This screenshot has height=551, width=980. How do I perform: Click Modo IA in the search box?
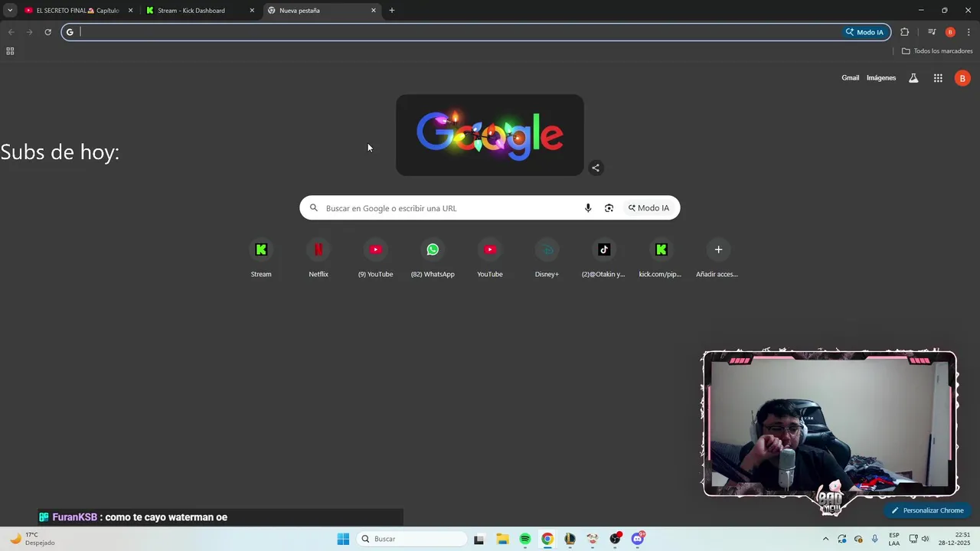click(x=648, y=208)
